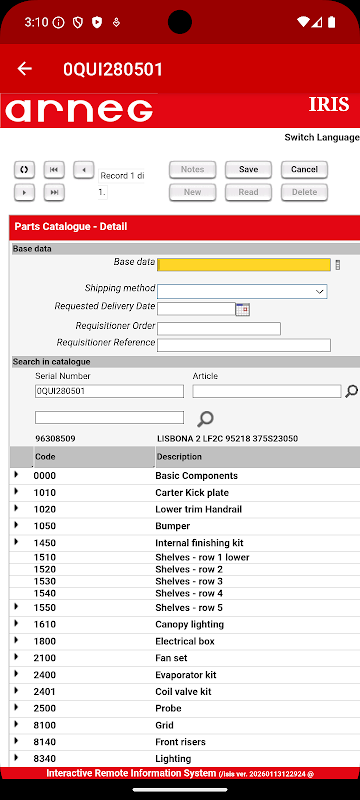Open the Shipping method dropdown
360x800 pixels.
coord(242,291)
